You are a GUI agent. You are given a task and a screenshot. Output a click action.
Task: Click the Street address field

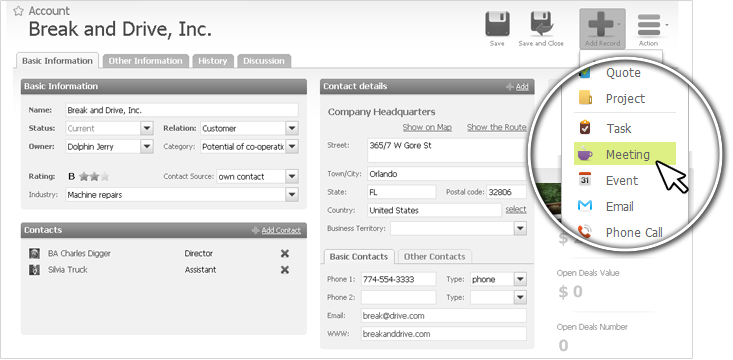click(x=447, y=151)
